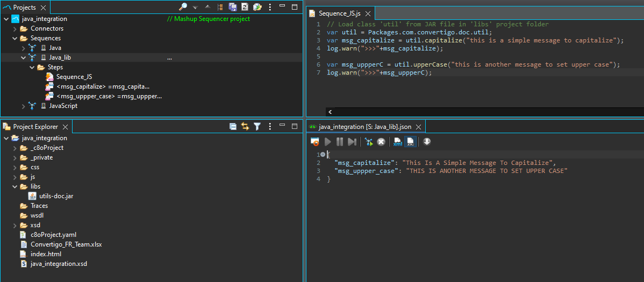Switch output view to XML format
The image size is (644, 282).
pyautogui.click(x=398, y=142)
